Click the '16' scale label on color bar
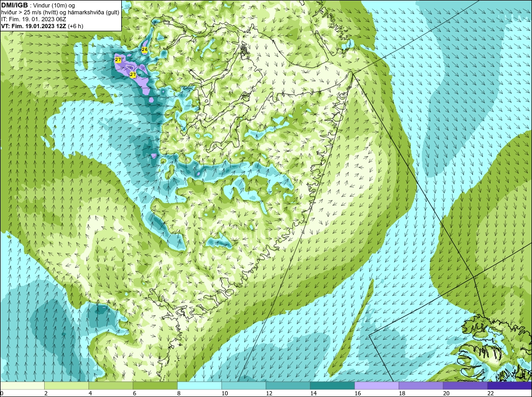 point(358,393)
